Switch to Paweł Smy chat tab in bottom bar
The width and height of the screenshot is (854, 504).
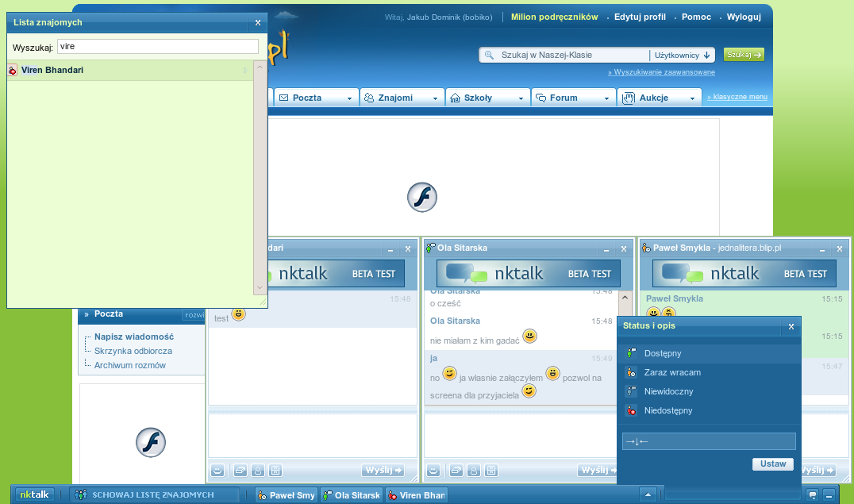pyautogui.click(x=287, y=494)
